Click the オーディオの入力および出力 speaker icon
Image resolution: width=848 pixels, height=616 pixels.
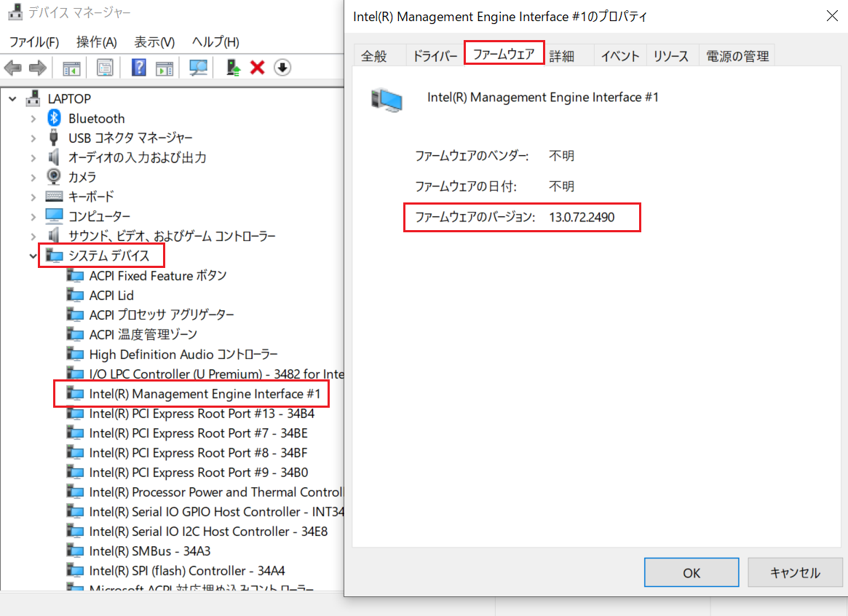point(54,157)
